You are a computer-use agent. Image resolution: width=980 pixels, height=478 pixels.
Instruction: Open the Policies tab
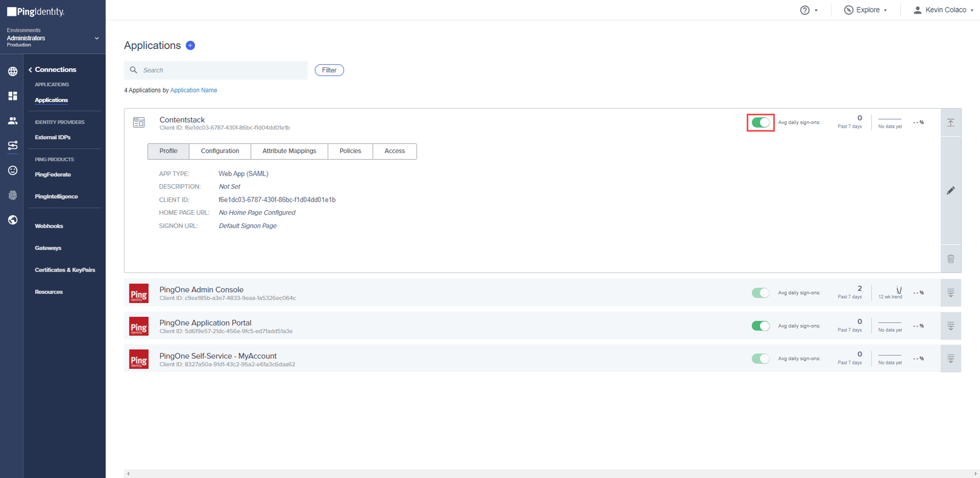coord(350,151)
